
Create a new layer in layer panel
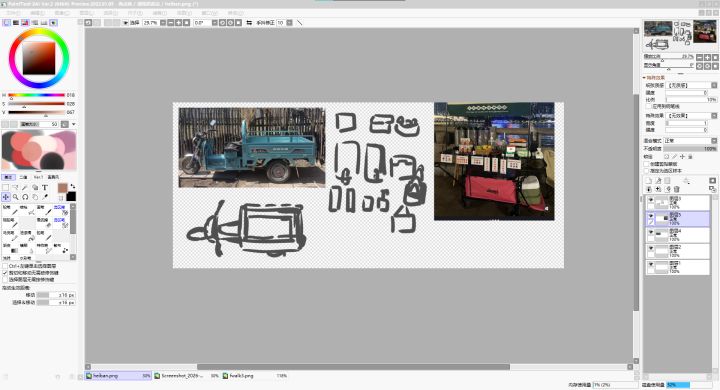coord(648,181)
